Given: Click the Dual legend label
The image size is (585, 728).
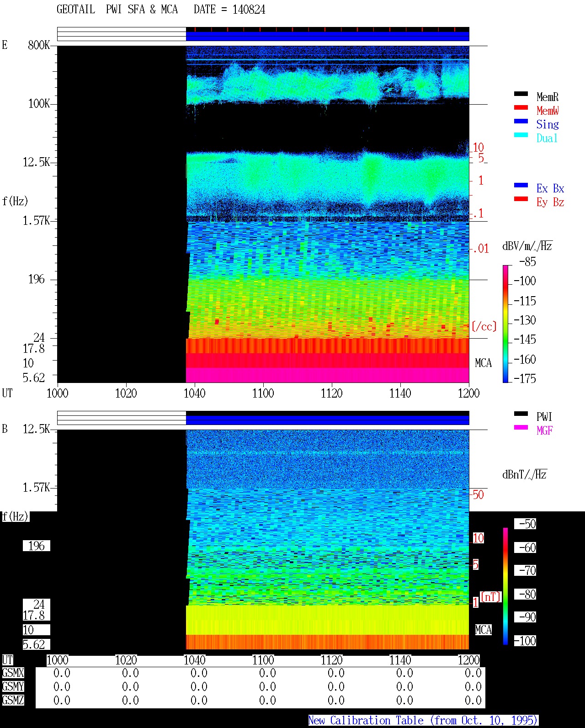Looking at the screenshot, I should click(548, 138).
